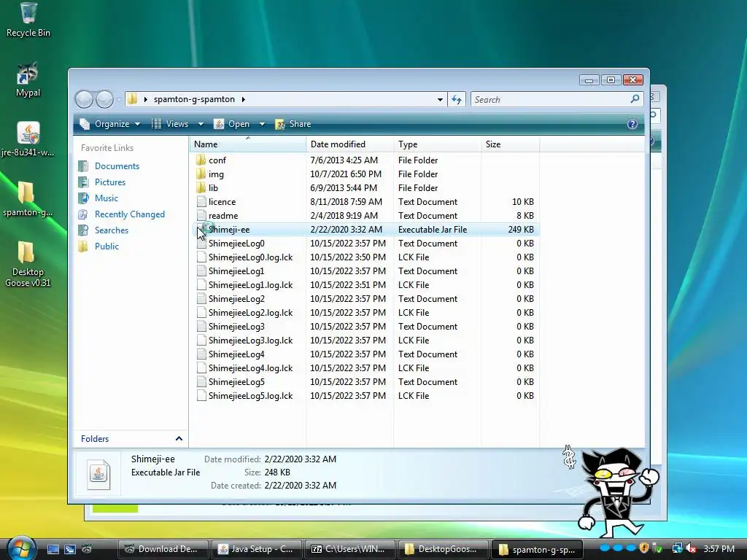This screenshot has width=747, height=560.
Task: Open the dropdown arrow next to Open
Action: pyautogui.click(x=262, y=124)
